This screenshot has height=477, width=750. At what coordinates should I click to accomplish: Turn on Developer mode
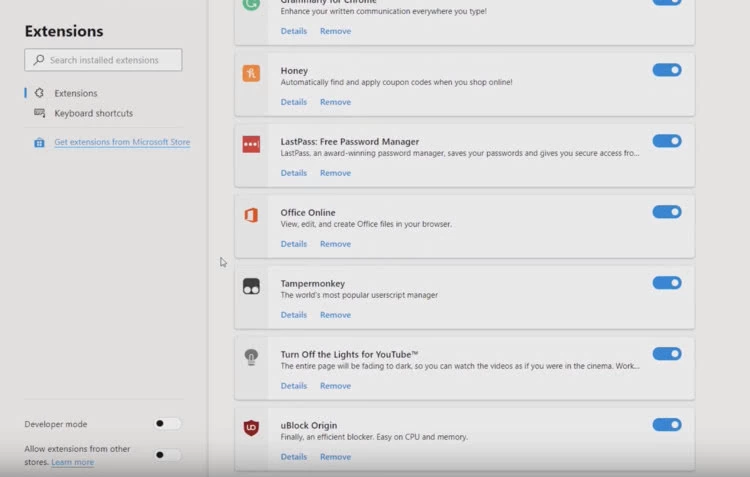167,424
